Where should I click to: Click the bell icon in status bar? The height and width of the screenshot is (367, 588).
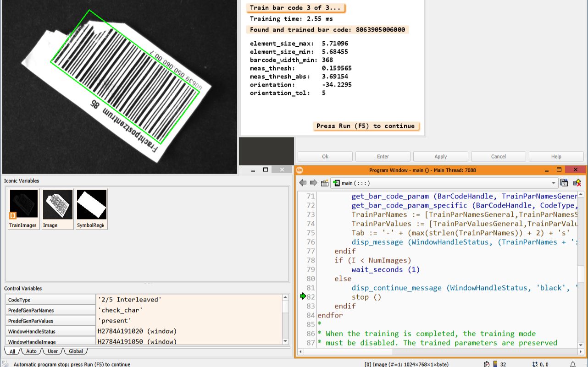(573, 364)
